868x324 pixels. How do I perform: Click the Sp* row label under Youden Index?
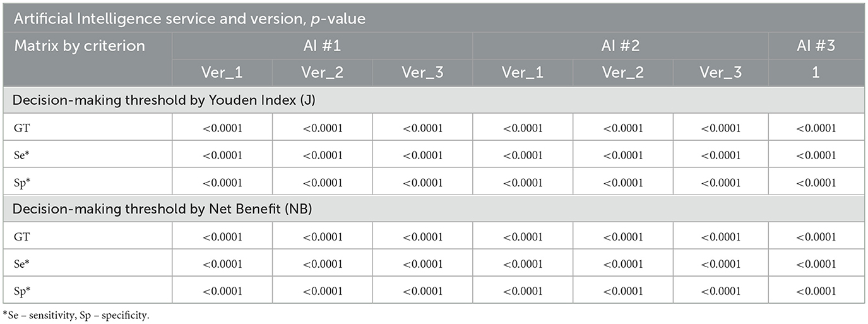pyautogui.click(x=23, y=183)
